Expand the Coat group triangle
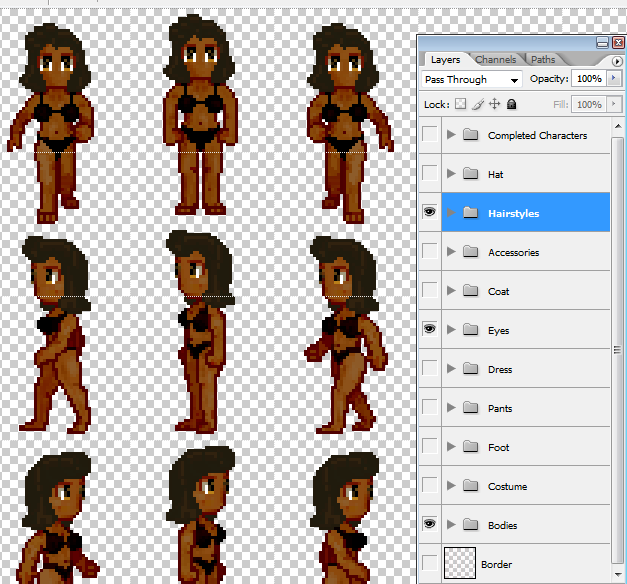The image size is (627, 584). coord(451,290)
